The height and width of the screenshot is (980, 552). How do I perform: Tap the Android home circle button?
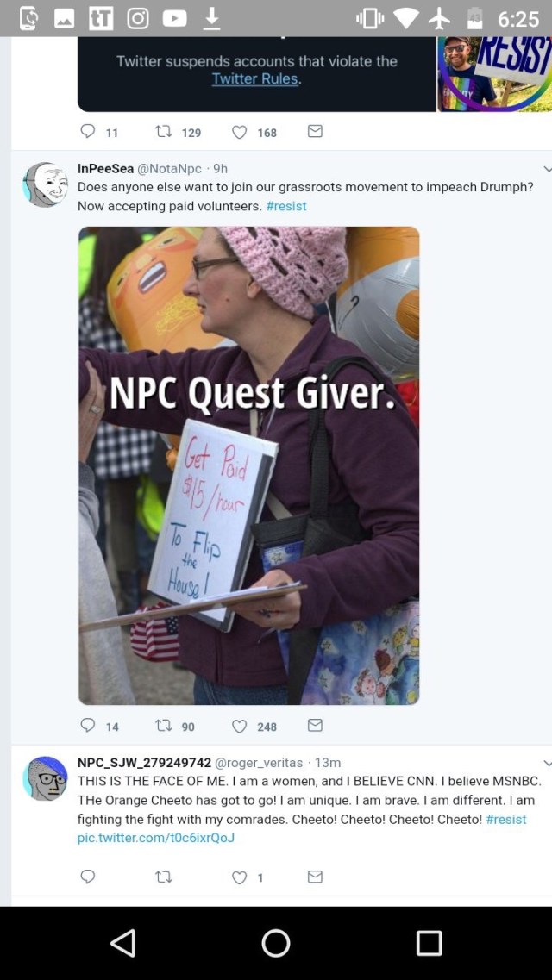point(276,942)
